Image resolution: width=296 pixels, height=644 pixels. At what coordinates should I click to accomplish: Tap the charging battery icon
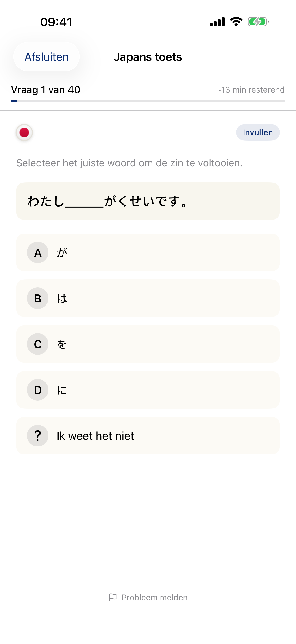click(x=258, y=22)
